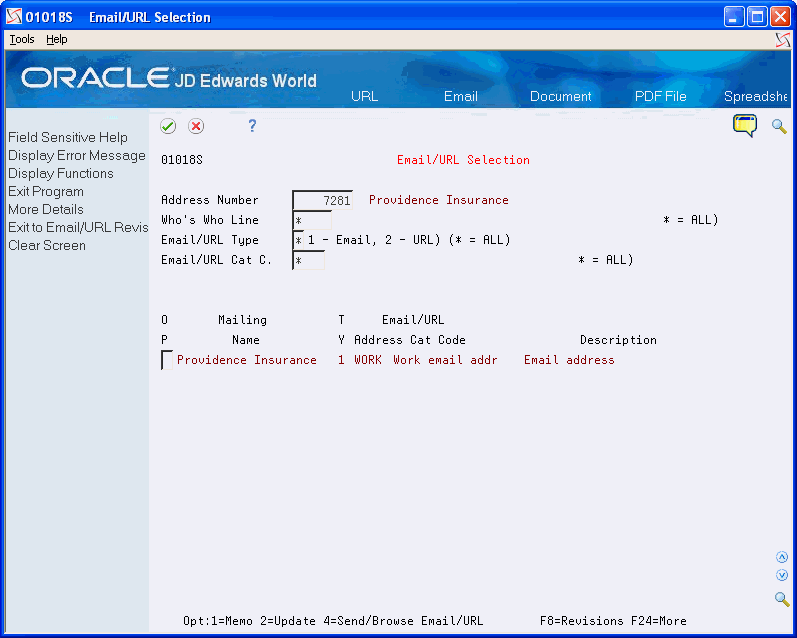The image size is (797, 638).
Task: Select the Document tab
Action: point(561,96)
